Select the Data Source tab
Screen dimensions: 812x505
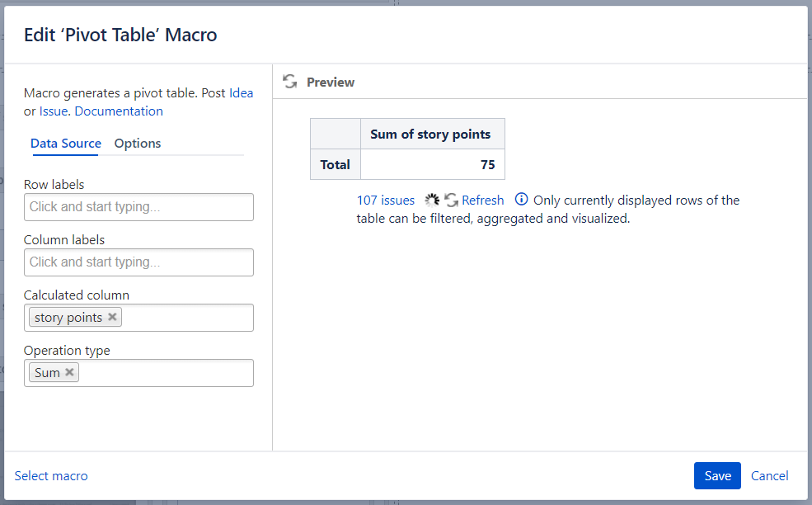click(66, 144)
